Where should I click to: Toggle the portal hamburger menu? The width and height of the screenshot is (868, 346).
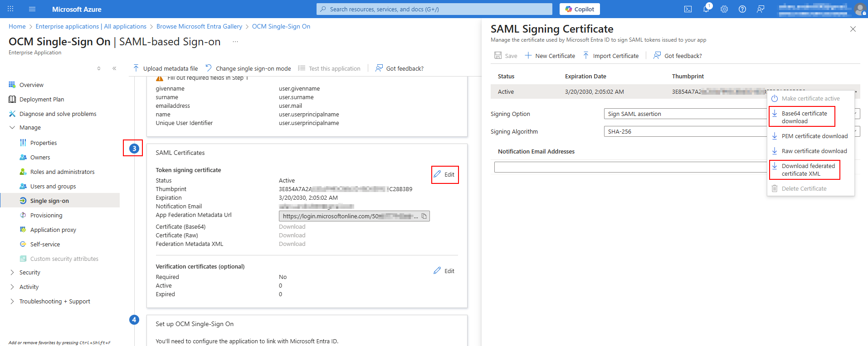click(x=32, y=9)
